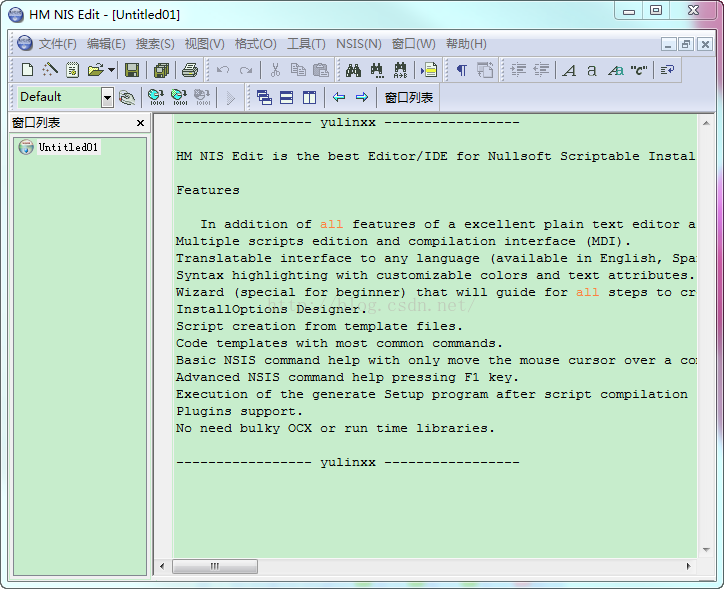Open Replace binoculars A→B icon

pyautogui.click(x=400, y=70)
